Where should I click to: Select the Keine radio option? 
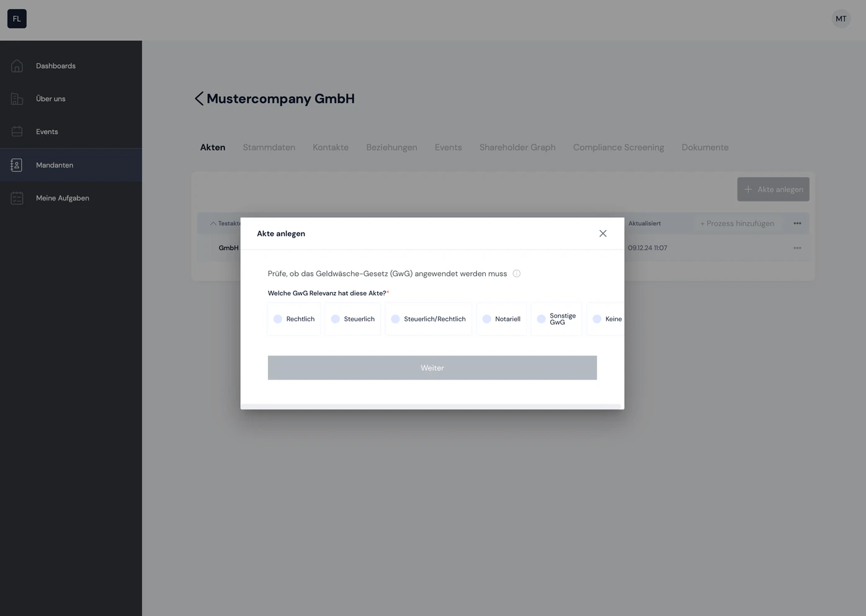(597, 319)
